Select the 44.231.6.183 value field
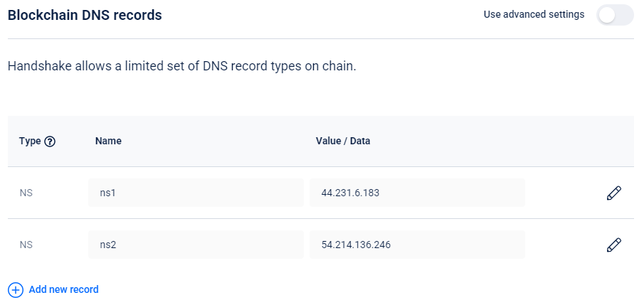The image size is (644, 300). pyautogui.click(x=417, y=193)
